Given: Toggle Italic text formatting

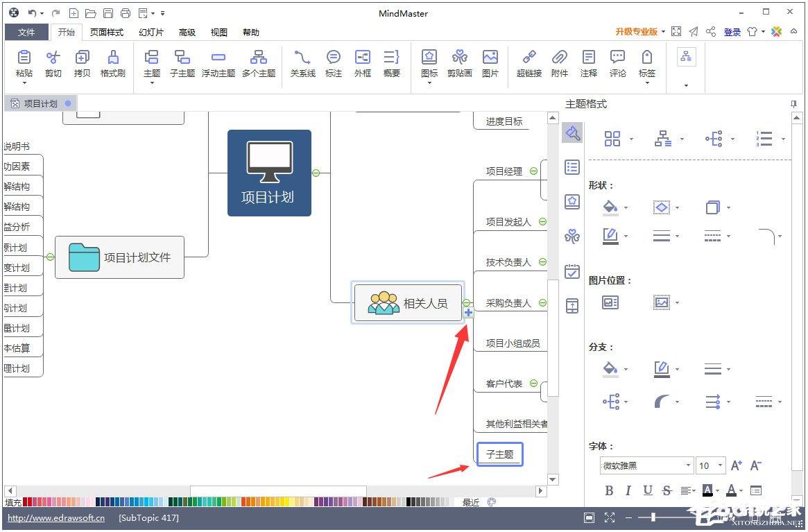Looking at the screenshot, I should (628, 490).
